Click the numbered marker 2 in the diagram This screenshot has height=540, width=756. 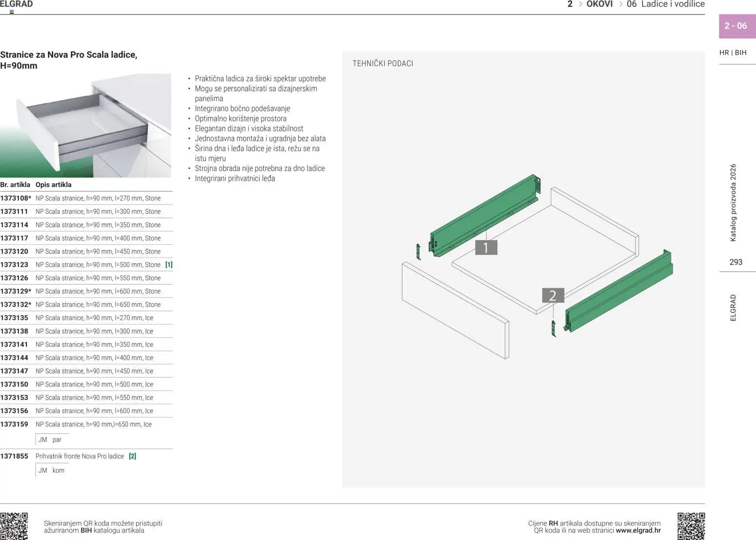pyautogui.click(x=553, y=295)
